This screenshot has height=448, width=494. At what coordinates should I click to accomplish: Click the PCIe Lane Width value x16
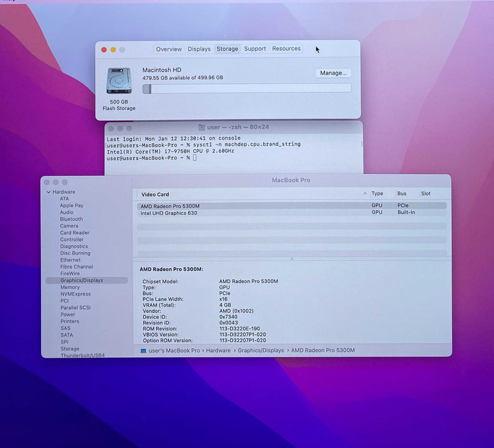click(223, 299)
